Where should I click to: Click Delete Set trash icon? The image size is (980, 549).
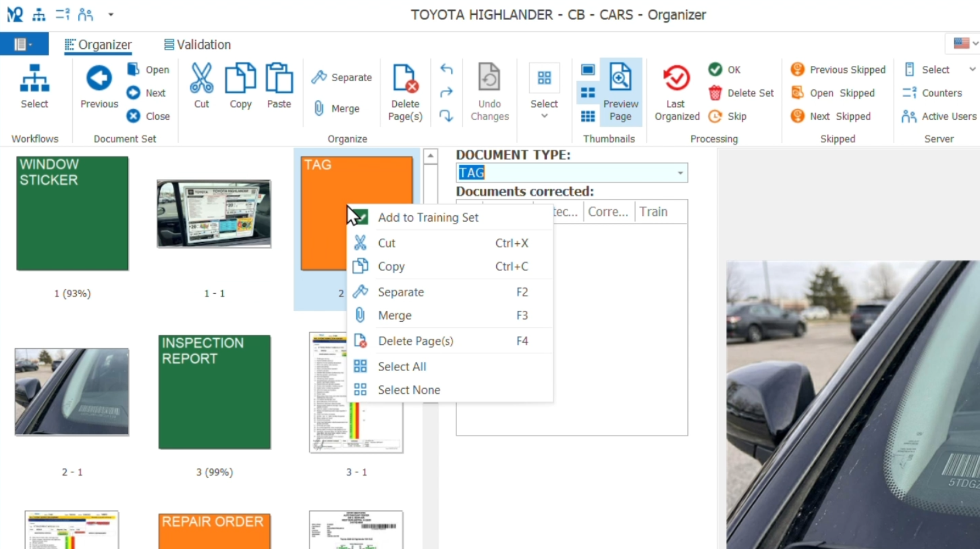coord(715,93)
